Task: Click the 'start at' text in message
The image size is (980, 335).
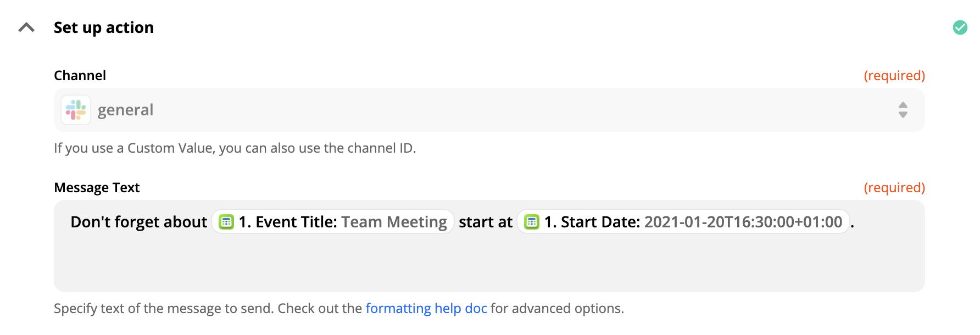Action: [x=486, y=222]
